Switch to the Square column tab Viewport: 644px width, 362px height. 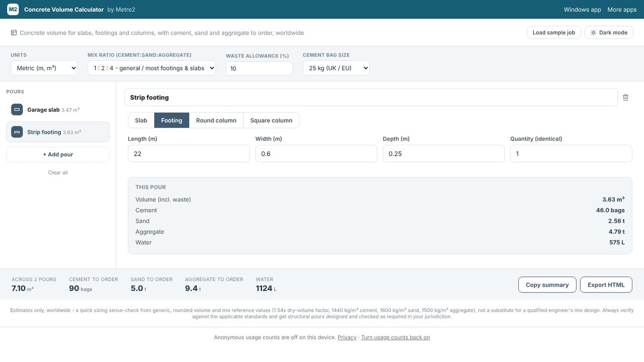271,120
